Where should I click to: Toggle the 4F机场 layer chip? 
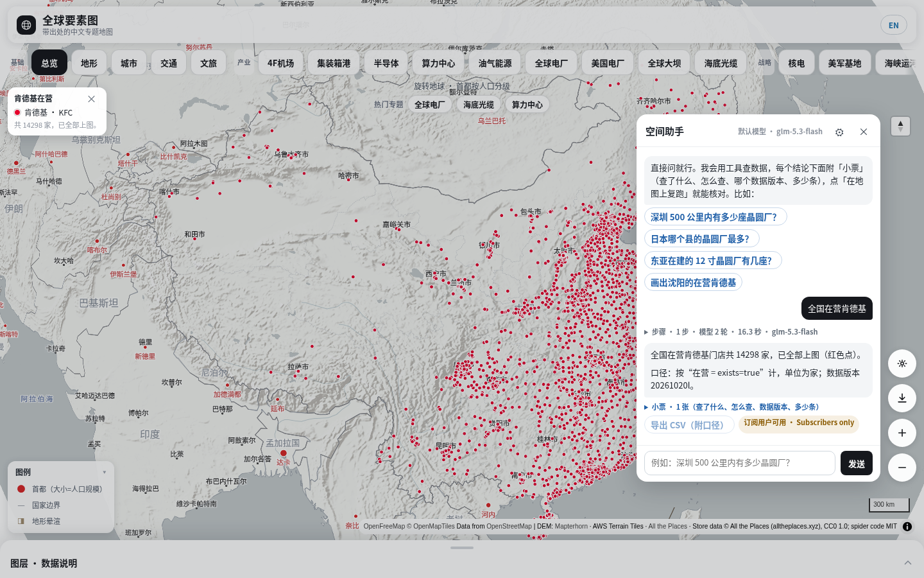click(280, 63)
